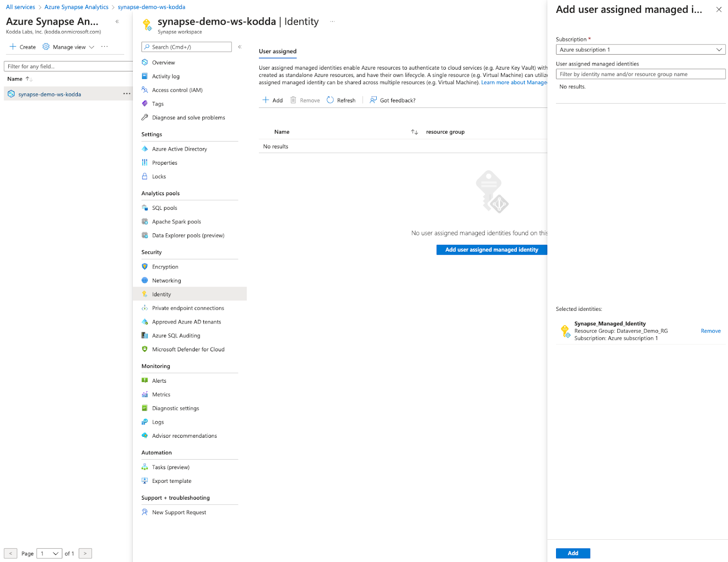Open the Locks page
The image size is (728, 562).
point(159,176)
